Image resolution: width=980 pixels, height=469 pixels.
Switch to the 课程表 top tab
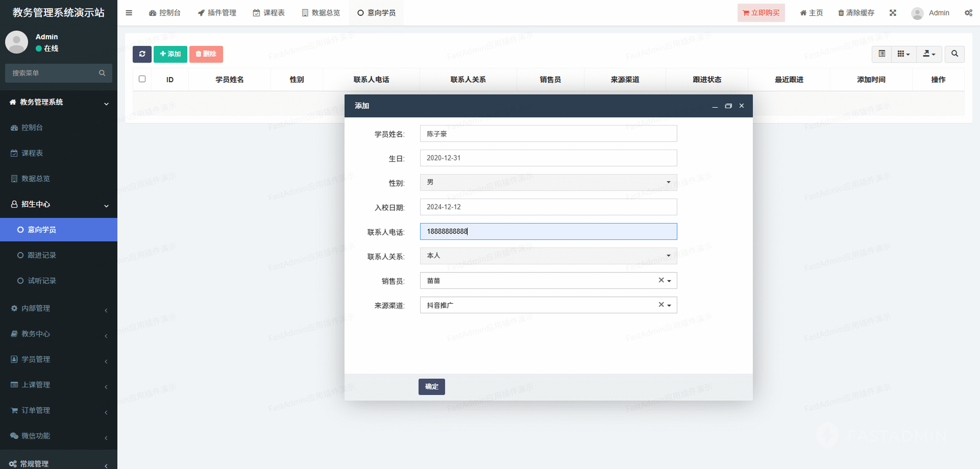tap(269, 13)
